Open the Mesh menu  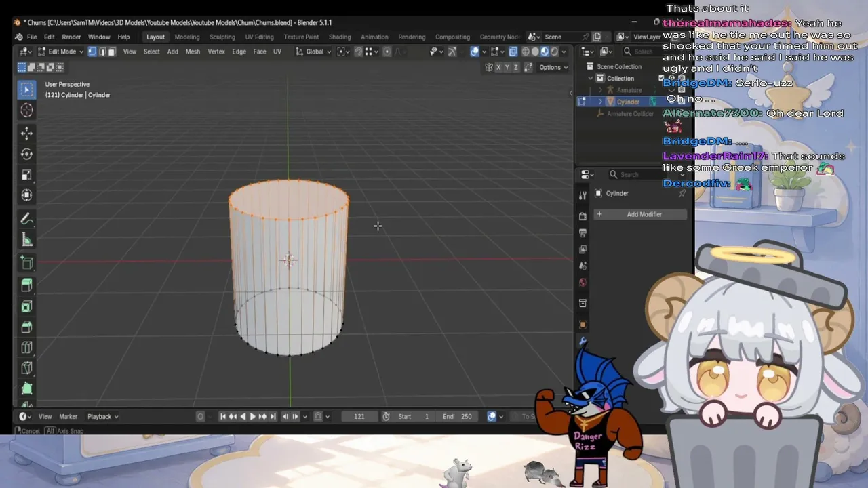[x=193, y=52]
